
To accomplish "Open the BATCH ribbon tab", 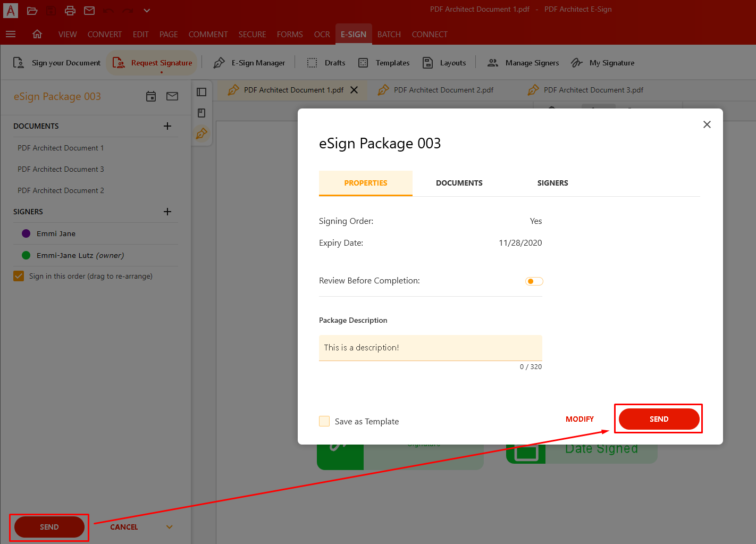I will click(x=389, y=34).
